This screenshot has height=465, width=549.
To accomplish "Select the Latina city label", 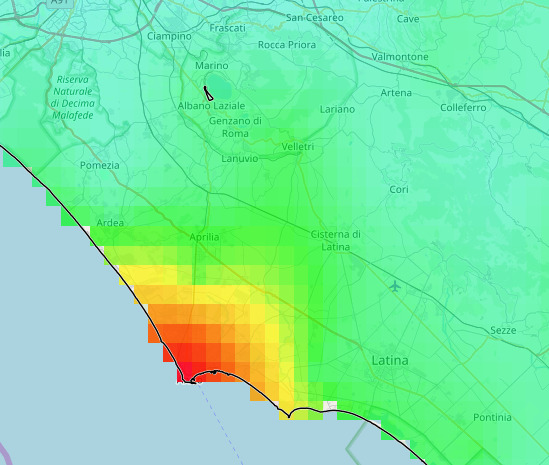I will pyautogui.click(x=390, y=360).
